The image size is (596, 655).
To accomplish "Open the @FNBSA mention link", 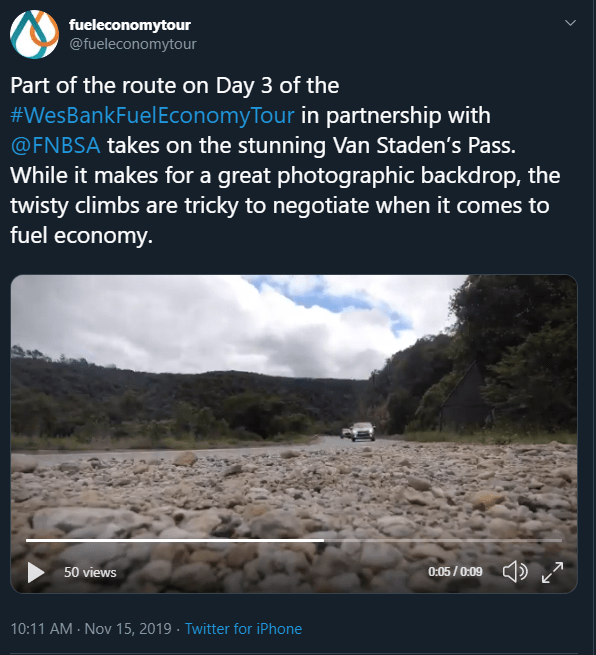I will click(x=55, y=145).
